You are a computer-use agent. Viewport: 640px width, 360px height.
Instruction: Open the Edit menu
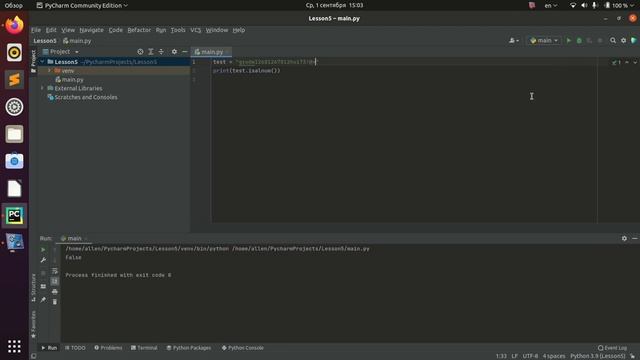point(51,30)
